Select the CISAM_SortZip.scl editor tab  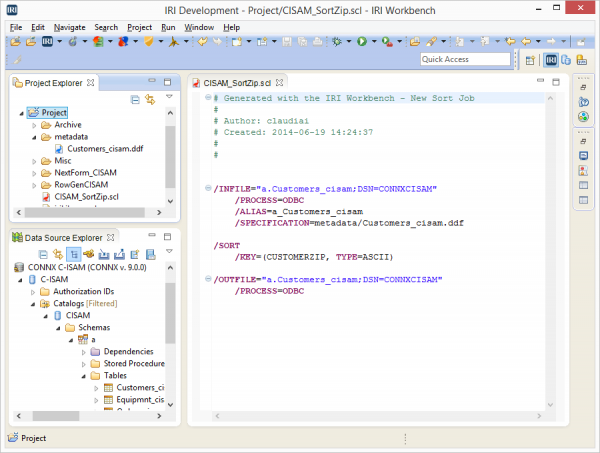tap(236, 82)
